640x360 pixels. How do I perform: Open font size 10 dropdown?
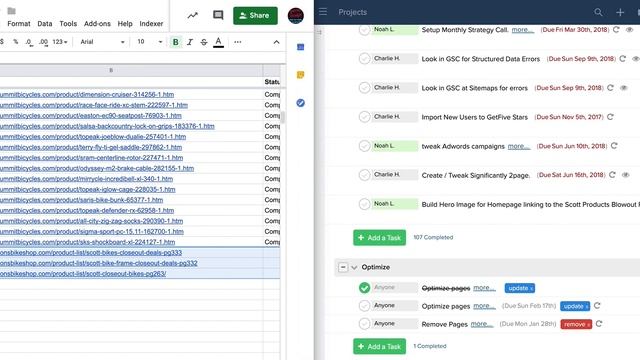point(149,42)
